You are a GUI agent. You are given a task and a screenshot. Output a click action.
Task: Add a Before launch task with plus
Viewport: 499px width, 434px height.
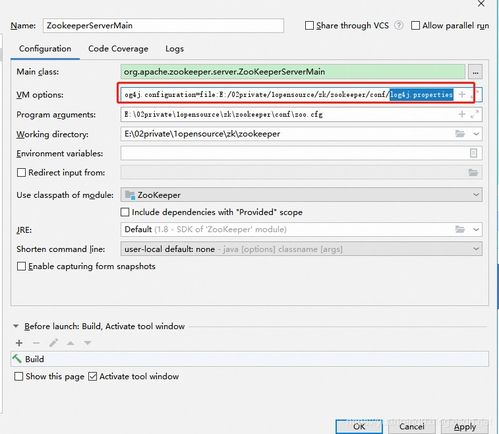click(x=19, y=343)
